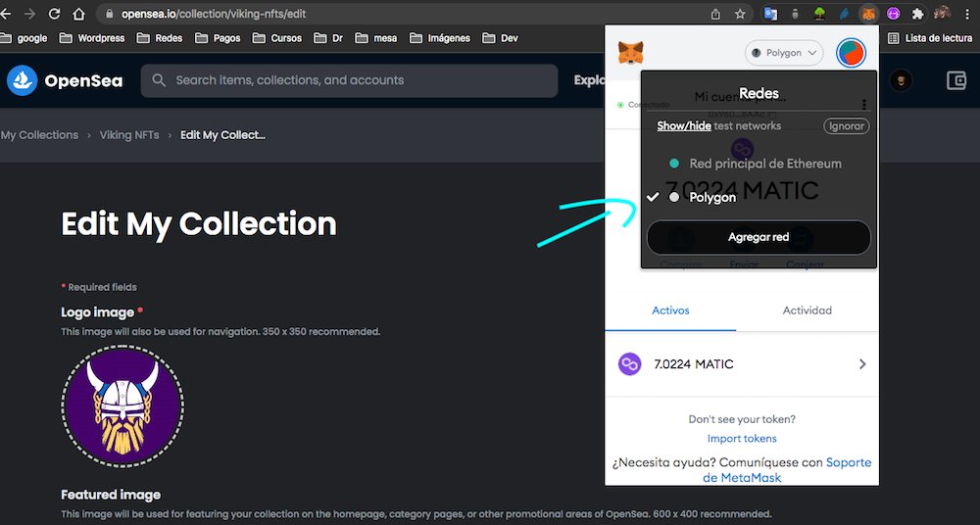
Task: Click the Agregar red button
Action: click(x=759, y=237)
